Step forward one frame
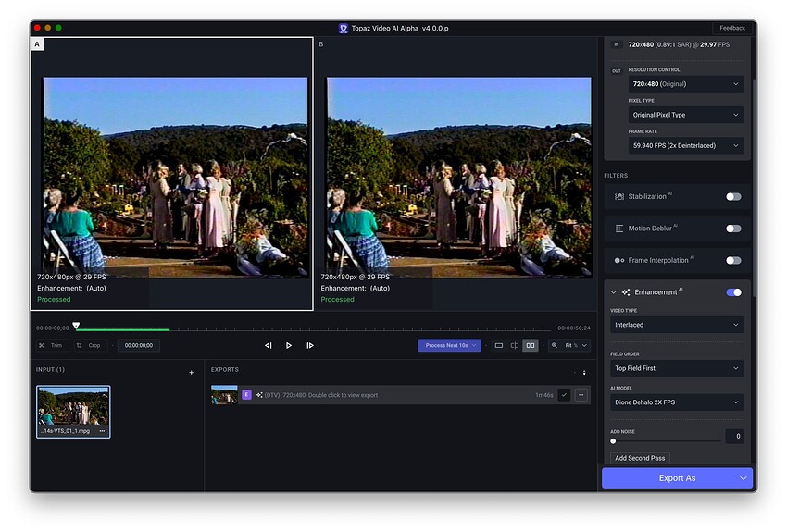 [x=309, y=345]
